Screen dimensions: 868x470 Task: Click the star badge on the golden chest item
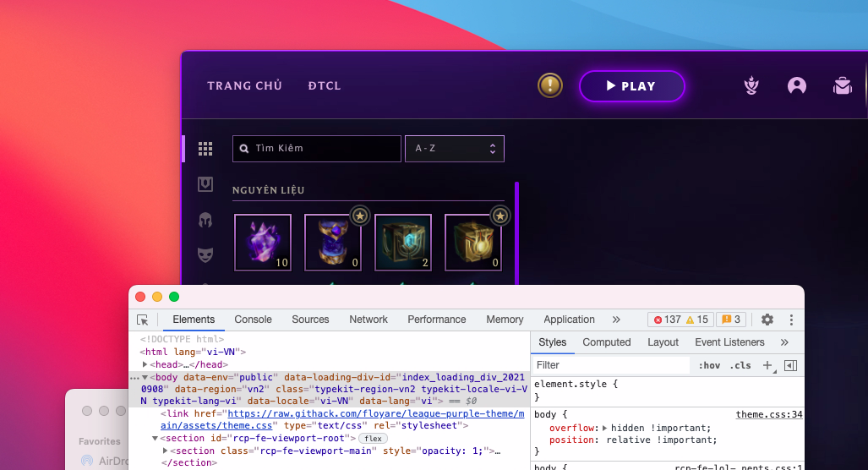click(500, 216)
